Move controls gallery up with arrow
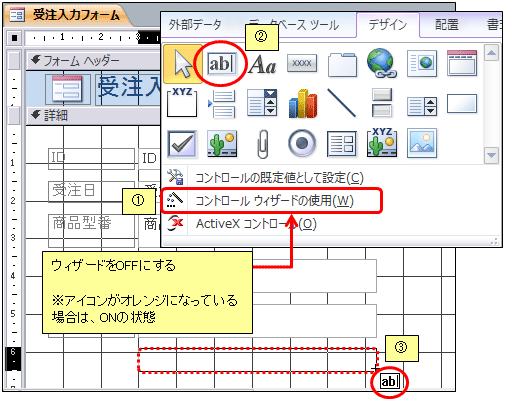Screen dimensions: 505x402 coord(491,53)
